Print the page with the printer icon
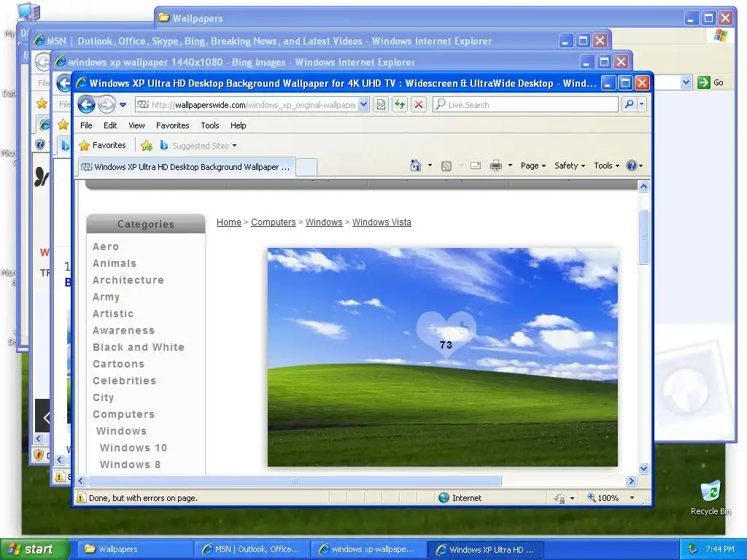This screenshot has height=560, width=747. coord(496,166)
